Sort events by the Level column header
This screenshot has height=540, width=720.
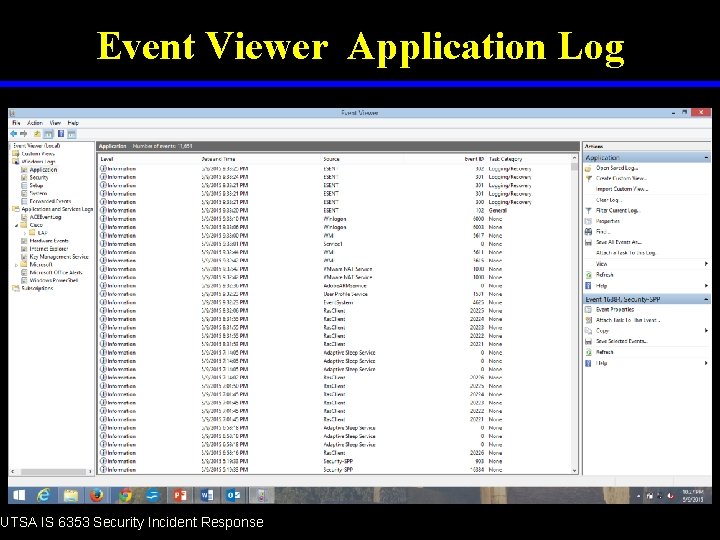pos(107,159)
